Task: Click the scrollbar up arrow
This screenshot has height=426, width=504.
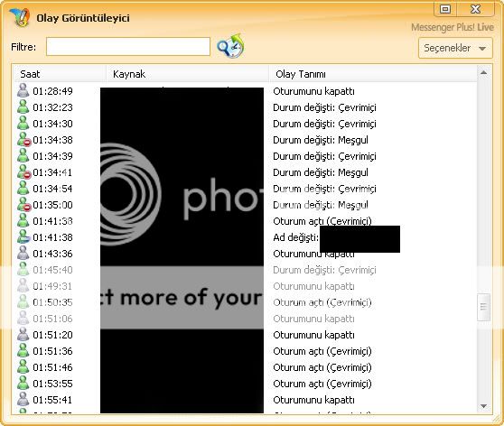Action: point(484,73)
